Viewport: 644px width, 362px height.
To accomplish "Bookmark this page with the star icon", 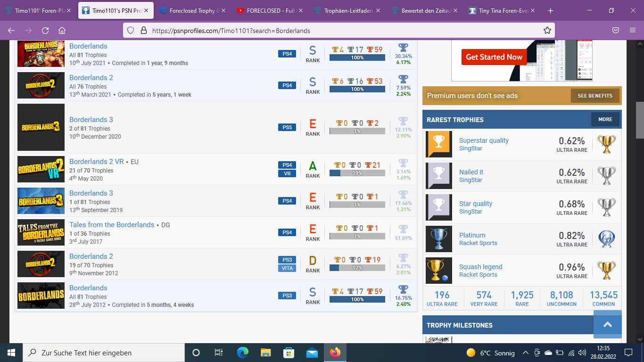I will (547, 30).
